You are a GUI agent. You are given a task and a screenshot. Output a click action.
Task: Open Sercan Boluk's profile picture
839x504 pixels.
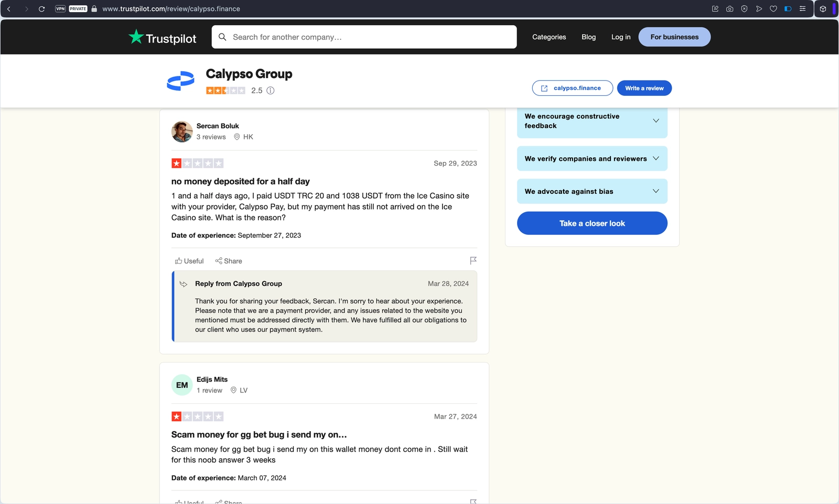click(x=182, y=132)
